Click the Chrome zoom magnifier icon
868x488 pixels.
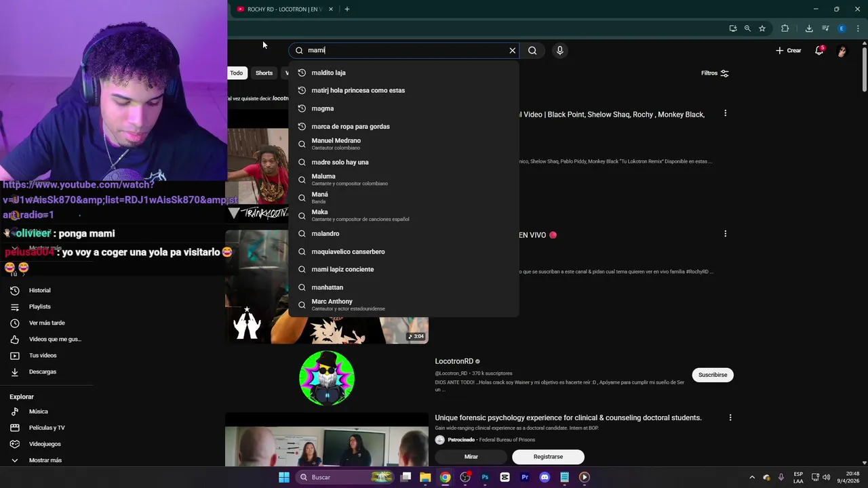click(747, 28)
